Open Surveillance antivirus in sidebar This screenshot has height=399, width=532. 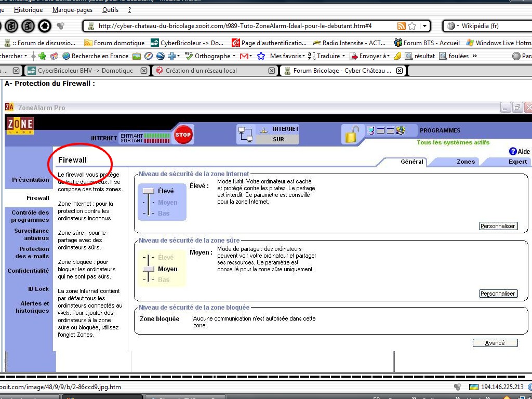click(x=32, y=234)
